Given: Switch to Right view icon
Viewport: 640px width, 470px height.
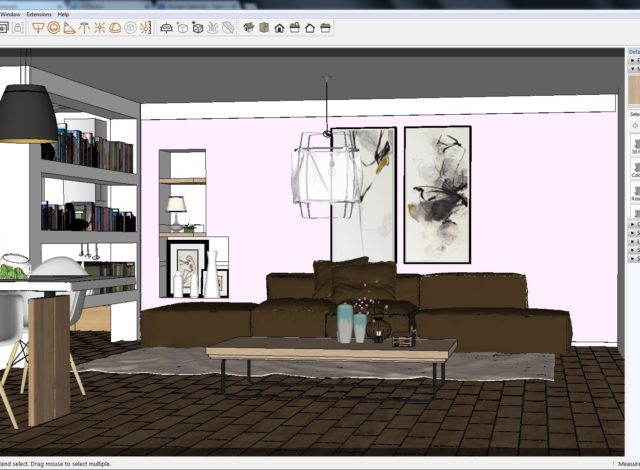Looking at the screenshot, I should pyautogui.click(x=295, y=28).
